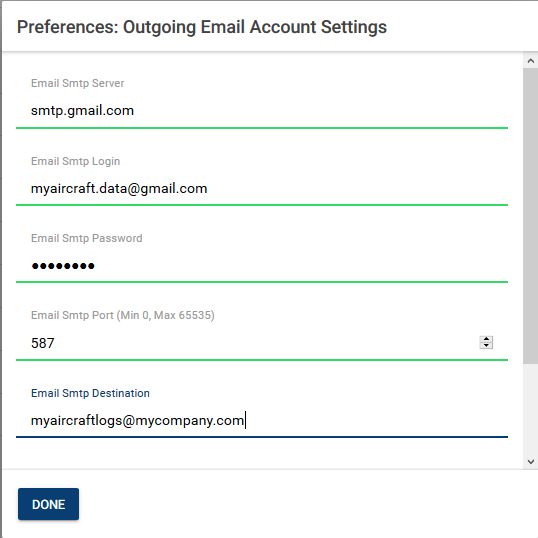
Task: Click the vertical scrollbar thumb
Action: pos(530,216)
